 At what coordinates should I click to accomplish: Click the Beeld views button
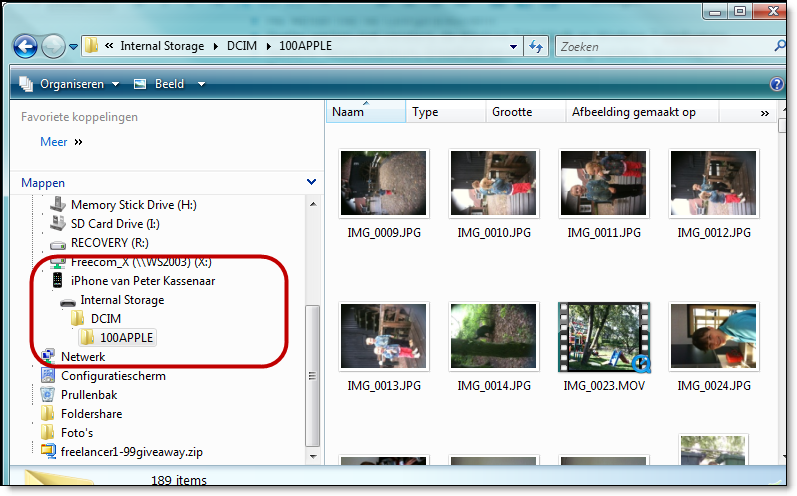(x=159, y=84)
